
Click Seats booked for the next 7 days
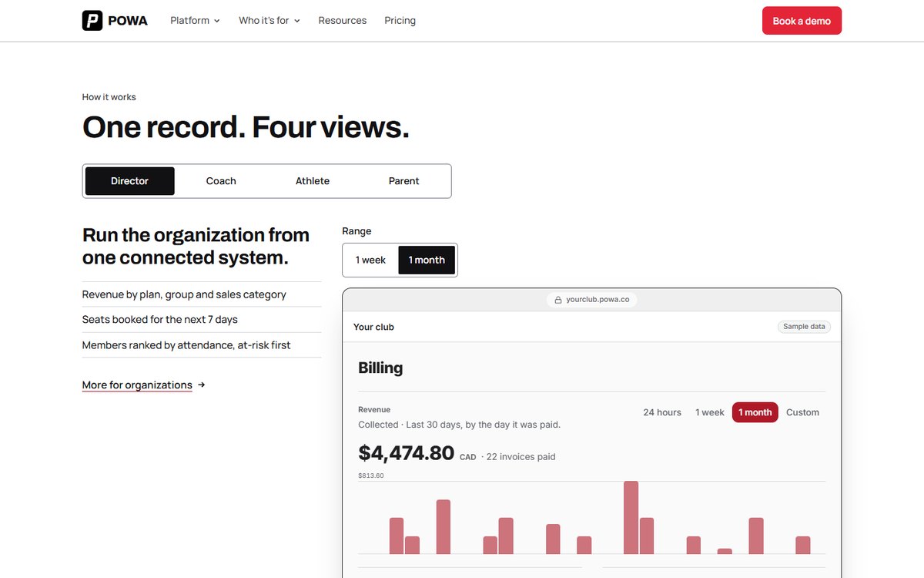coord(160,319)
